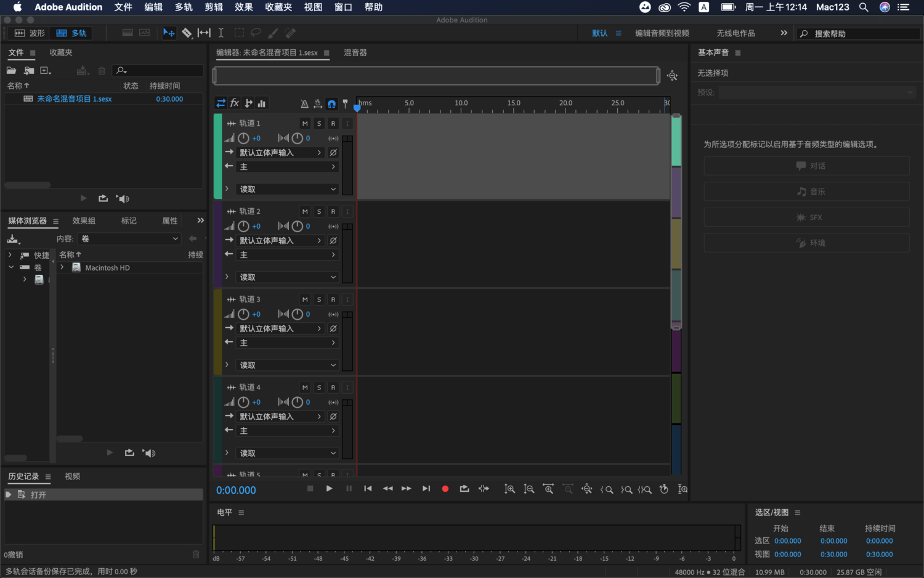Open macOS Spotlight search icon

pos(864,7)
